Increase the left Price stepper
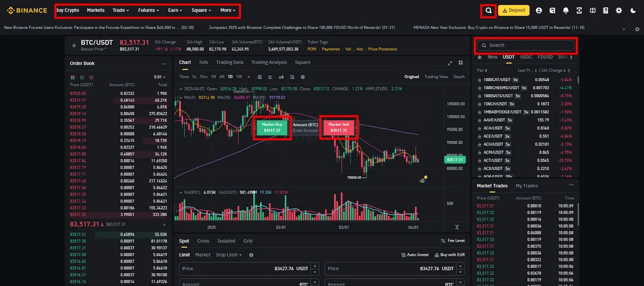This screenshot has height=286, width=644. 316,266
